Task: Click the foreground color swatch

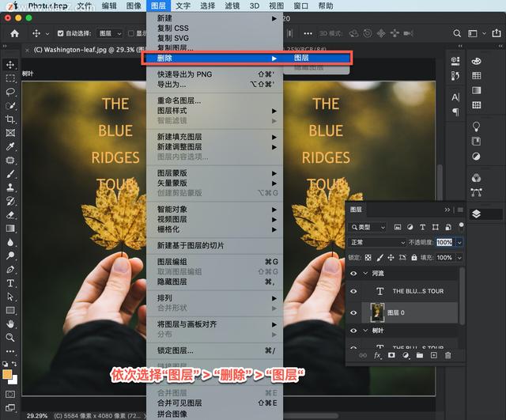Action: coord(7,374)
